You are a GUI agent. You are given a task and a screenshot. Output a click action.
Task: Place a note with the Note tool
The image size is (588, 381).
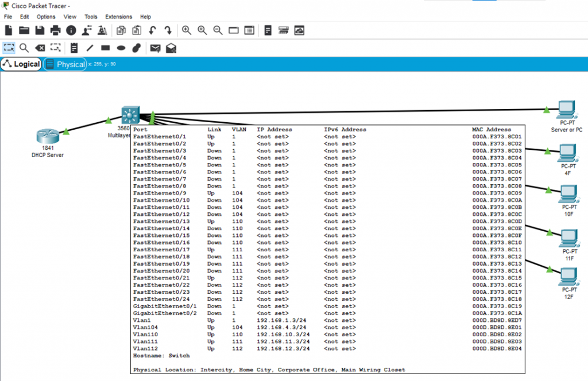[74, 48]
